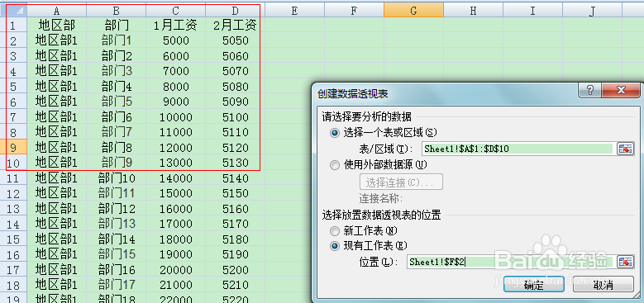Screen dimensions: 644x303
Task: Click cell containing 部门17
Action: (117, 286)
